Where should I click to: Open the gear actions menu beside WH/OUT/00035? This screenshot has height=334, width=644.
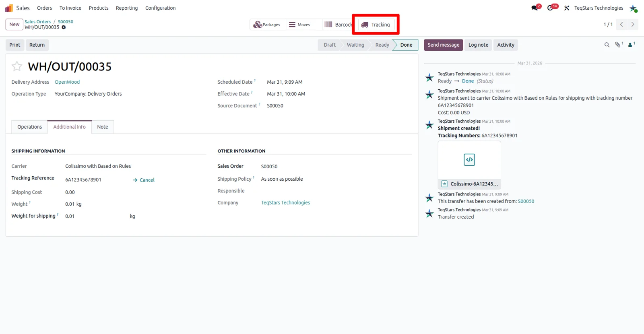pos(64,27)
